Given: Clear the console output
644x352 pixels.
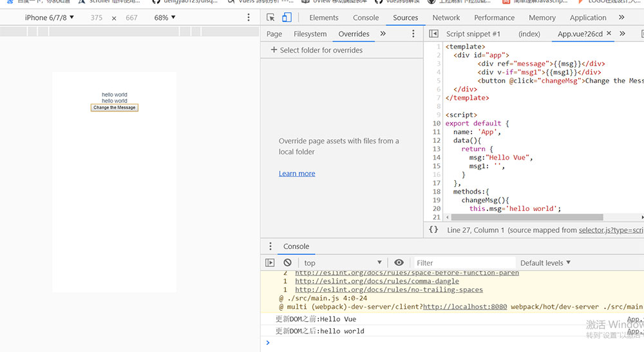Looking at the screenshot, I should [x=287, y=263].
